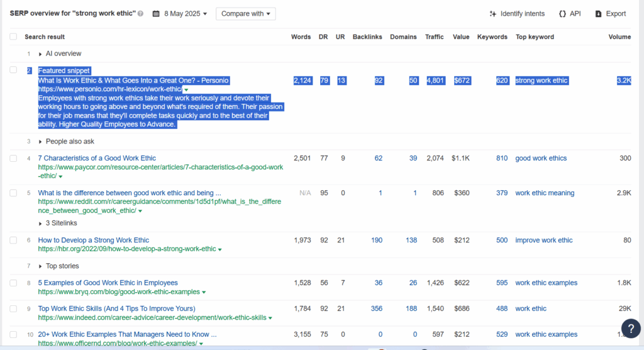Click the Identify intents sparkle icon
This screenshot has height=350, width=644.
(x=493, y=14)
